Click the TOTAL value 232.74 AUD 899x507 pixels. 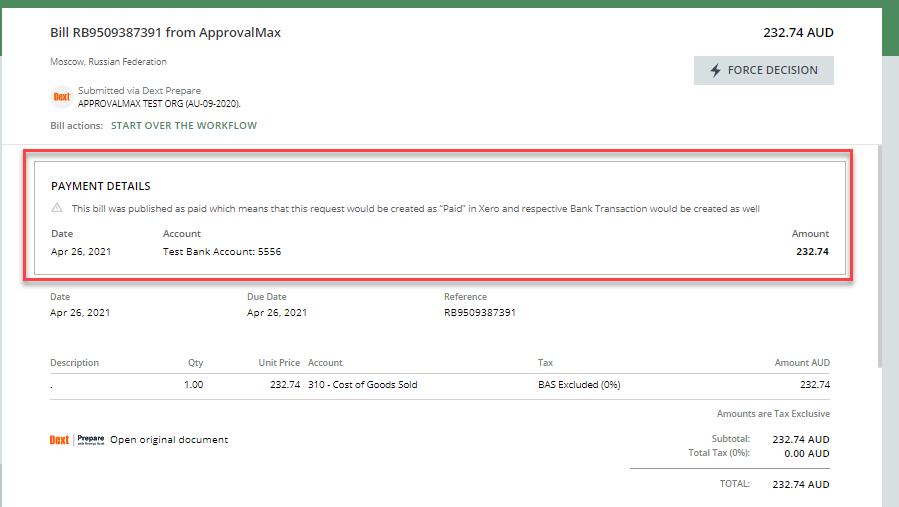pyautogui.click(x=801, y=485)
